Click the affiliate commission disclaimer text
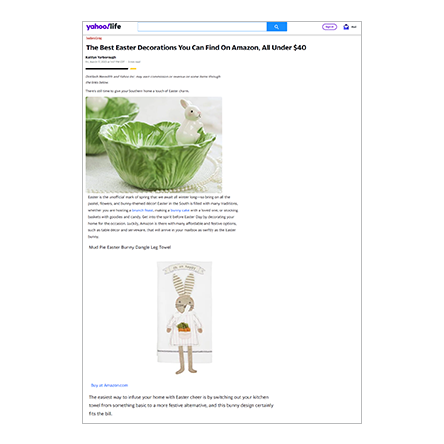The width and height of the screenshot is (444, 444). [x=153, y=79]
